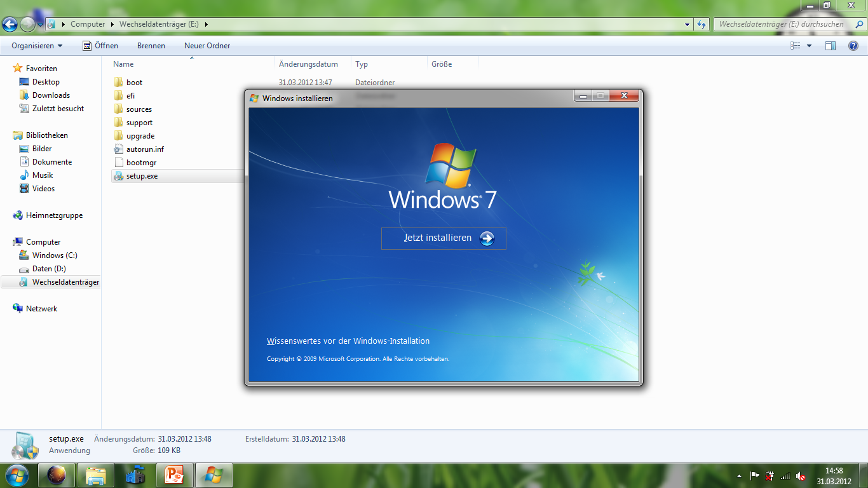Click the Back arrow in Explorer
Viewport: 868px width, 488px height.
10,24
